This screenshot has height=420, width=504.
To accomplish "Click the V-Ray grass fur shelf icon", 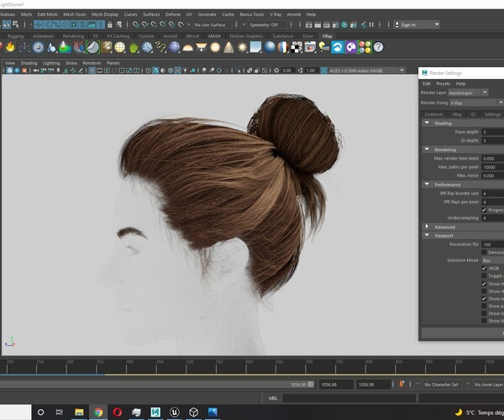I will tap(134, 47).
